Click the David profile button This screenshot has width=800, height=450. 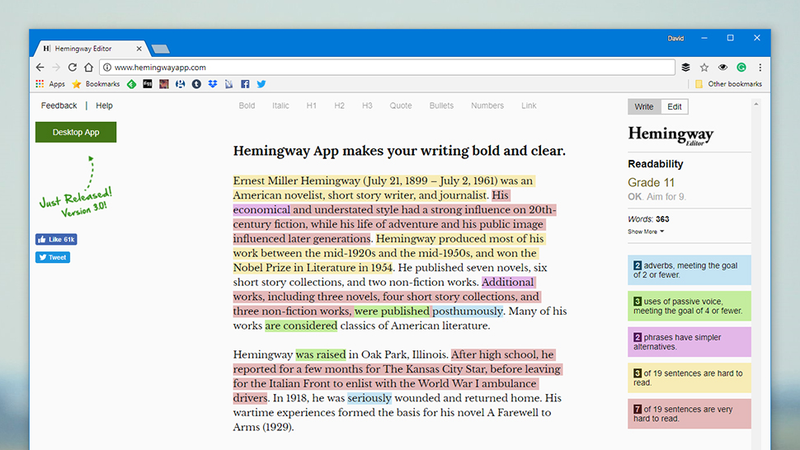(x=676, y=38)
